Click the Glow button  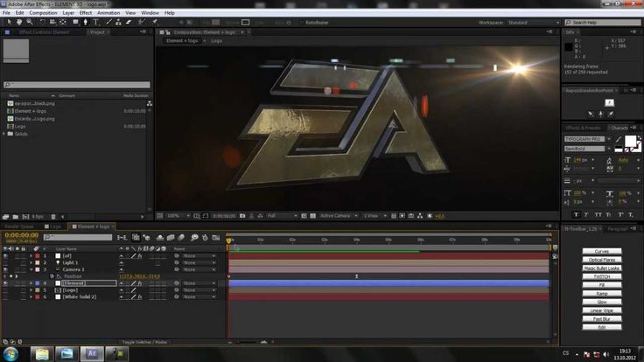(x=602, y=302)
